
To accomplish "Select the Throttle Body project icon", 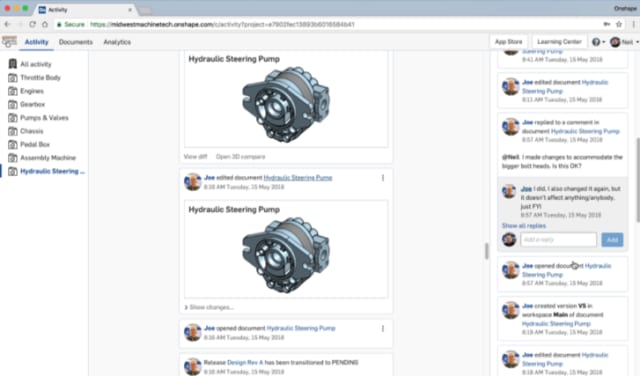I will pos(13,78).
